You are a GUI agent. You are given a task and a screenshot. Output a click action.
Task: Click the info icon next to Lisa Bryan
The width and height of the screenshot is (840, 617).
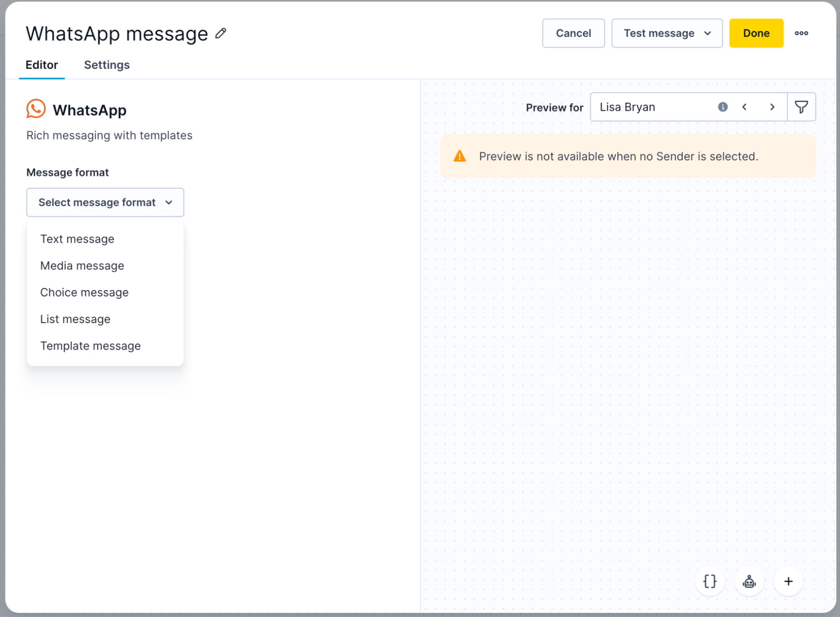(x=722, y=107)
